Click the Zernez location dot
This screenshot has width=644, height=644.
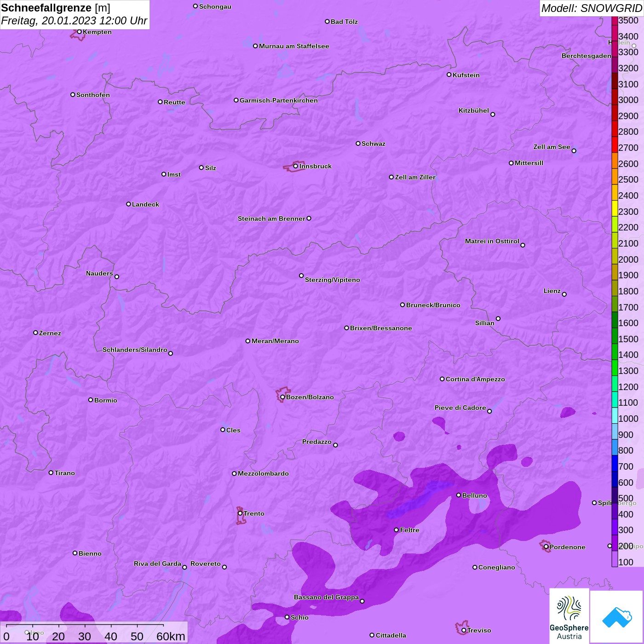(x=35, y=333)
